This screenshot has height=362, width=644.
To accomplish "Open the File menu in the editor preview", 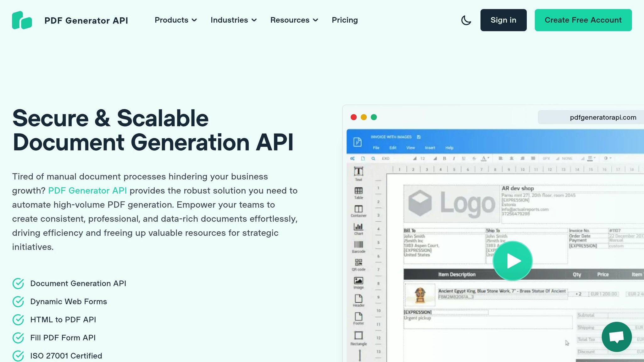I will [x=376, y=148].
